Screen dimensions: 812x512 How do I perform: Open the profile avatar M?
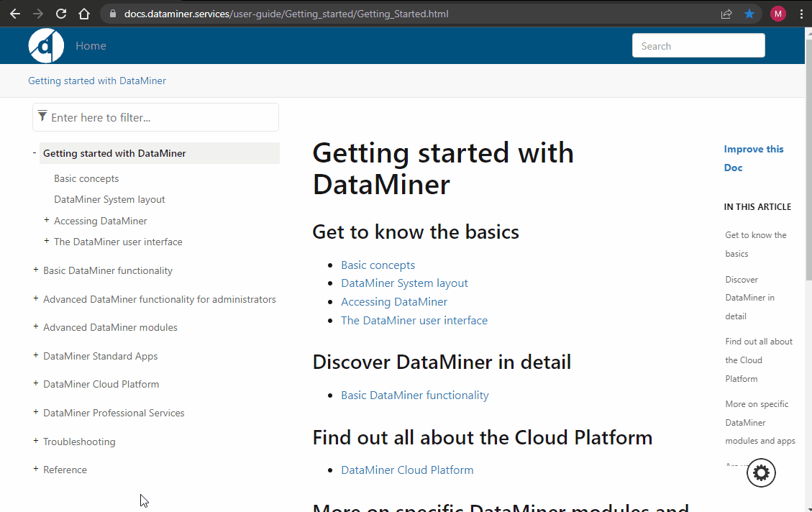[777, 14]
